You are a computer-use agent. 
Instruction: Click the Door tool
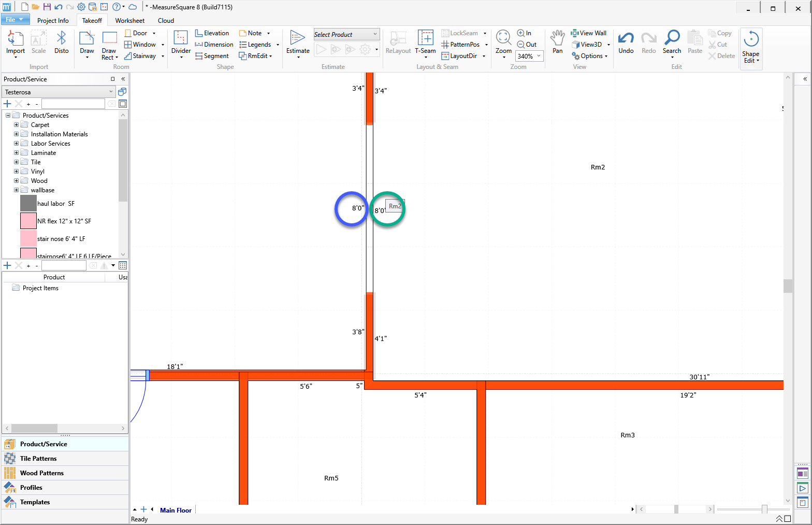point(136,33)
